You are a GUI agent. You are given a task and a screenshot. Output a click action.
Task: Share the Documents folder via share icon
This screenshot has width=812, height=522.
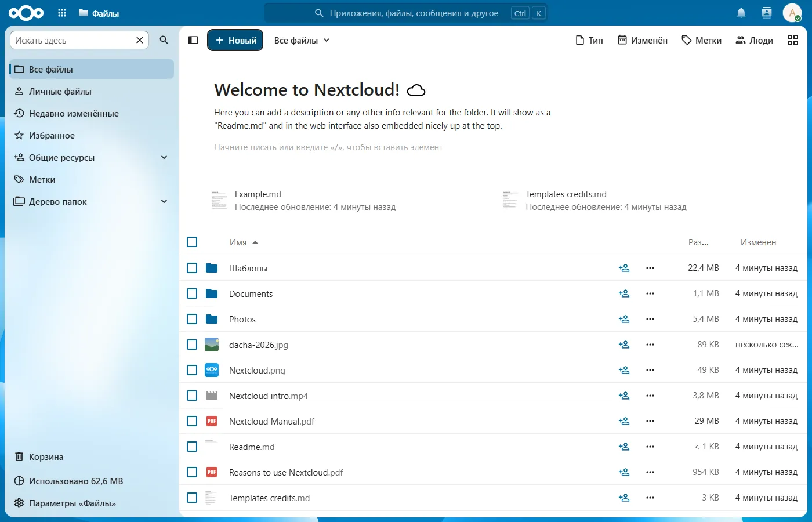coord(624,293)
